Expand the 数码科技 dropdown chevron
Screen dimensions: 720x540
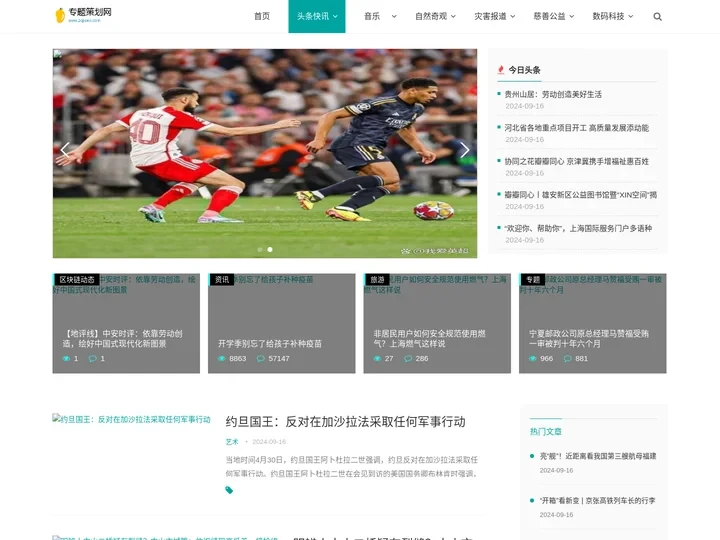[630, 17]
